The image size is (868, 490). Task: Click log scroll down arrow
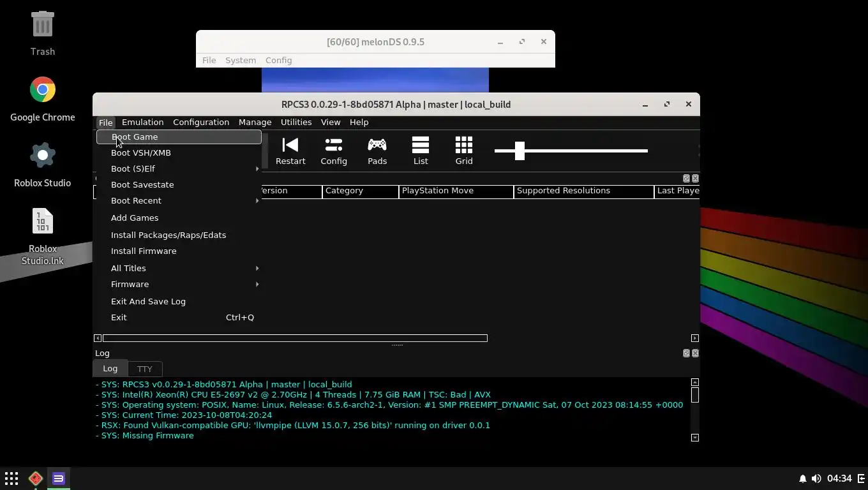pyautogui.click(x=695, y=438)
